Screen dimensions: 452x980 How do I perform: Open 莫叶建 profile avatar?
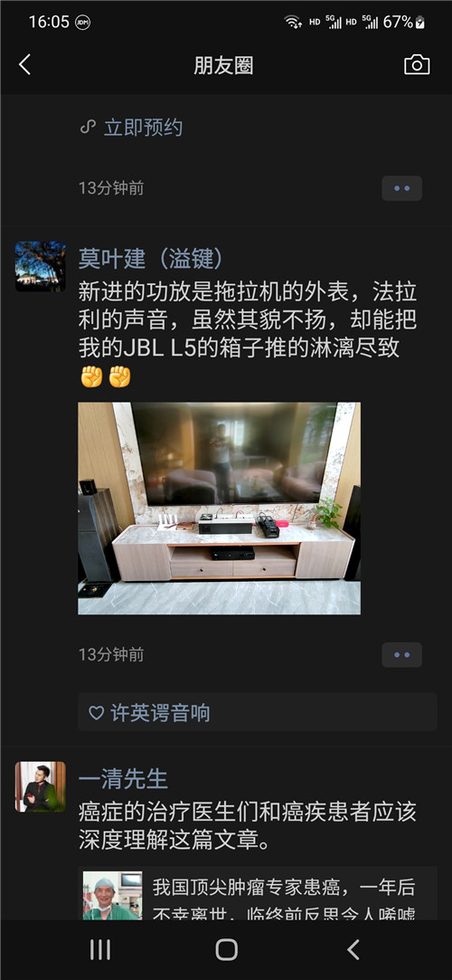pos(41,266)
